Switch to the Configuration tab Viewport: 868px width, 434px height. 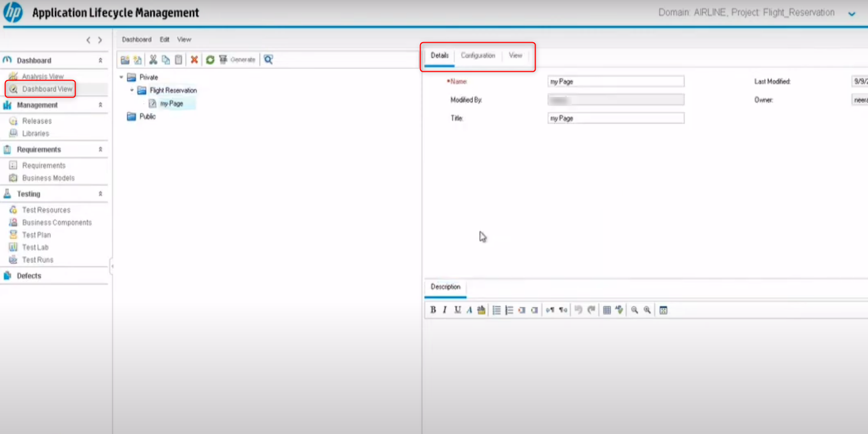click(x=478, y=55)
